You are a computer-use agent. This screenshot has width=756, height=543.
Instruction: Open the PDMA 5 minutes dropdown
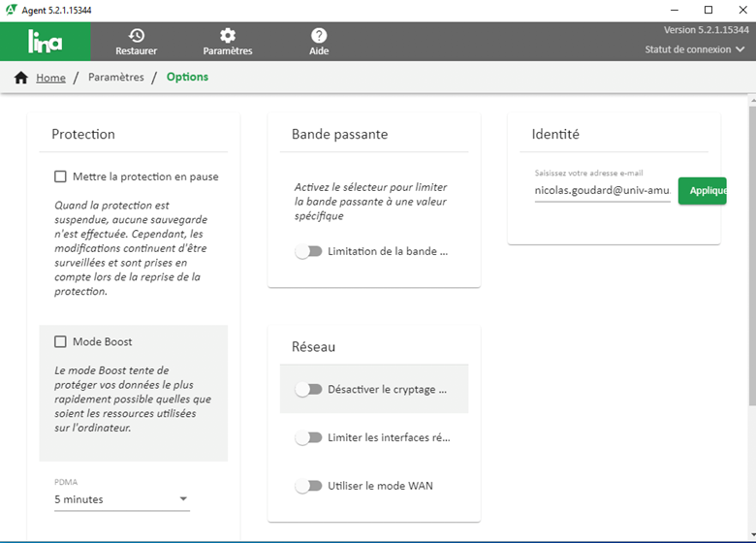click(121, 499)
